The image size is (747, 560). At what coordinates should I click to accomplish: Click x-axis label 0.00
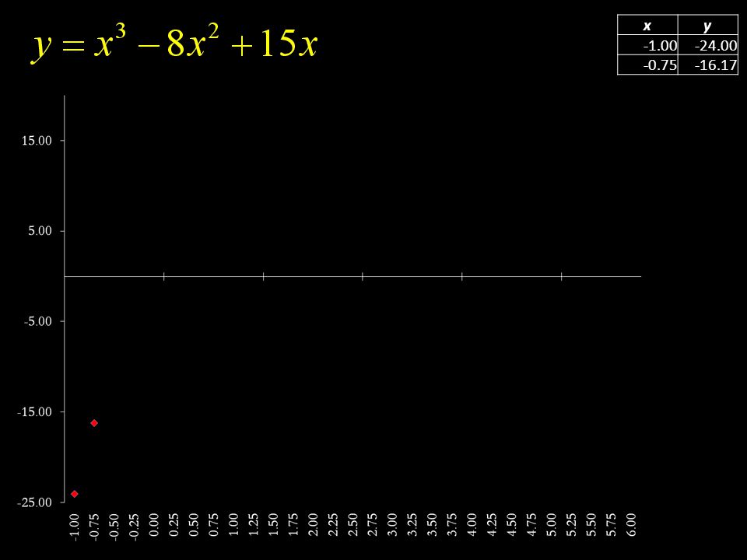pos(153,524)
